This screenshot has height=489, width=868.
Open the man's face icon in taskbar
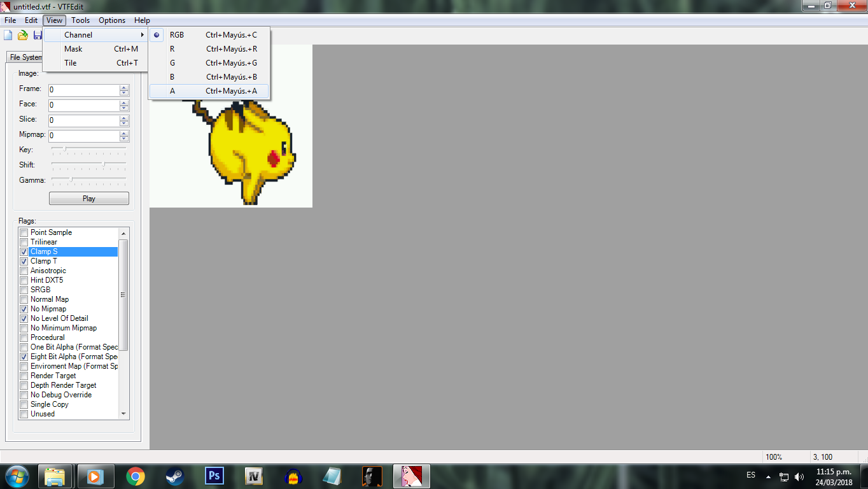click(372, 476)
